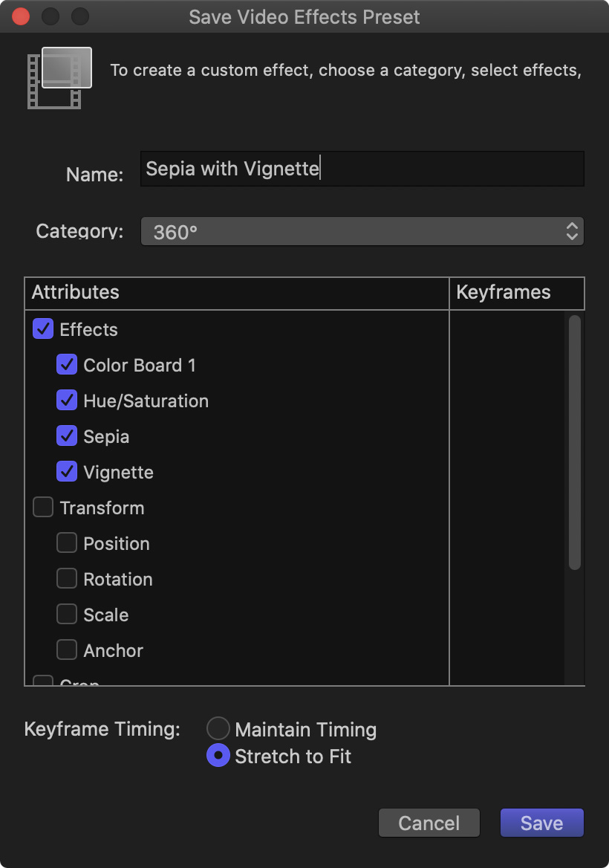Choose the Stretch to Fit option

(218, 757)
